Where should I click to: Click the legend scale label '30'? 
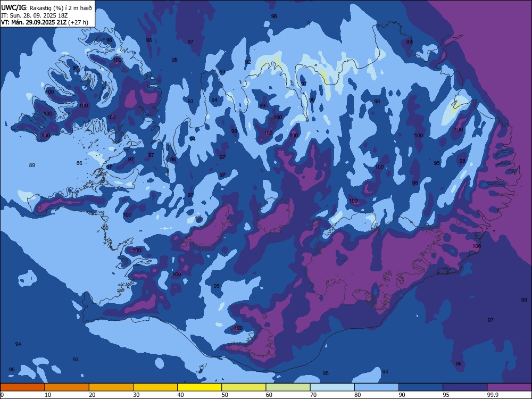point(136,395)
